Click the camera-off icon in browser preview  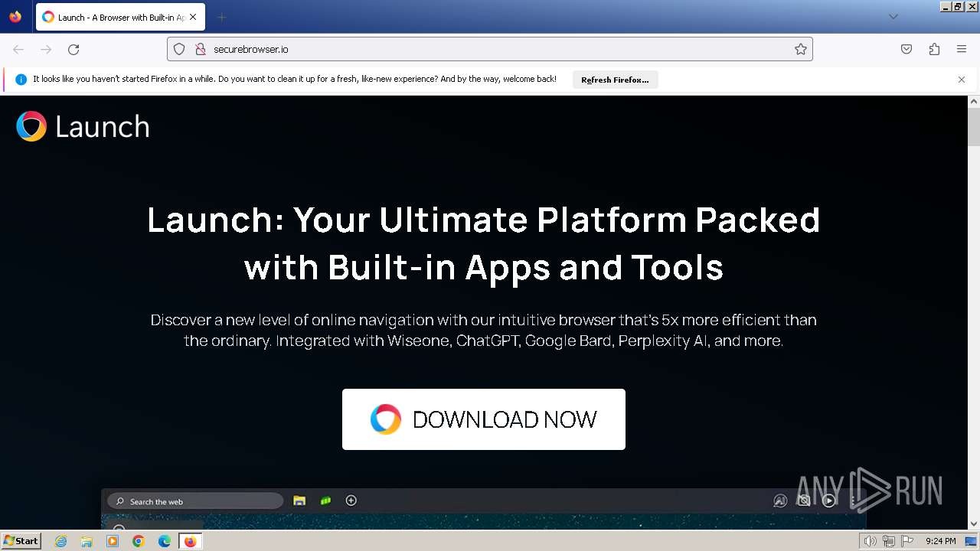(x=804, y=500)
